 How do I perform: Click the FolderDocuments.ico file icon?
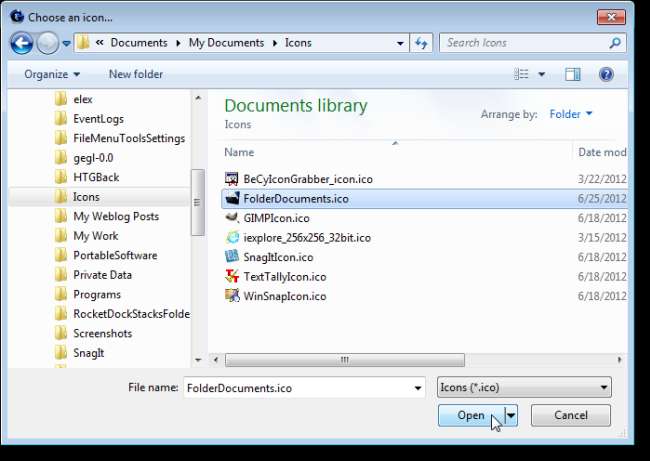coord(232,199)
